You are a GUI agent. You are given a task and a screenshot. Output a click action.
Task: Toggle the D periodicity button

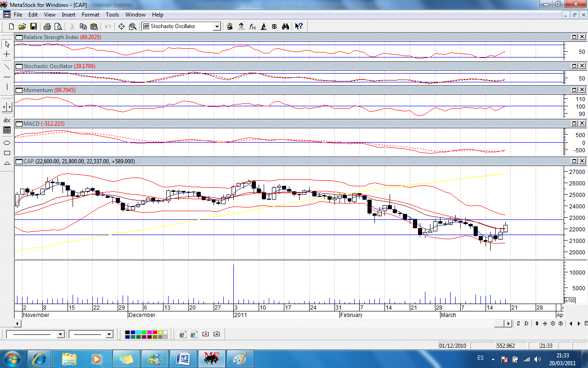point(526,324)
